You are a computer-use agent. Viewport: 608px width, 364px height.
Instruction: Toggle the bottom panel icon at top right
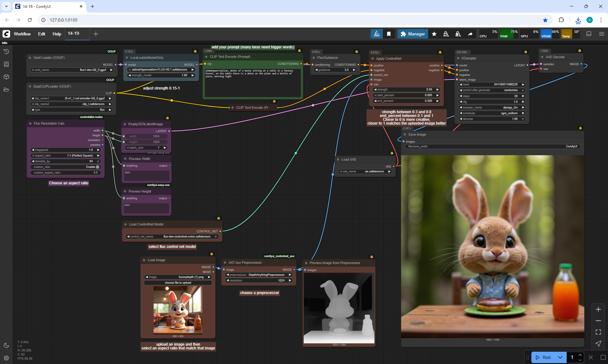click(x=589, y=34)
